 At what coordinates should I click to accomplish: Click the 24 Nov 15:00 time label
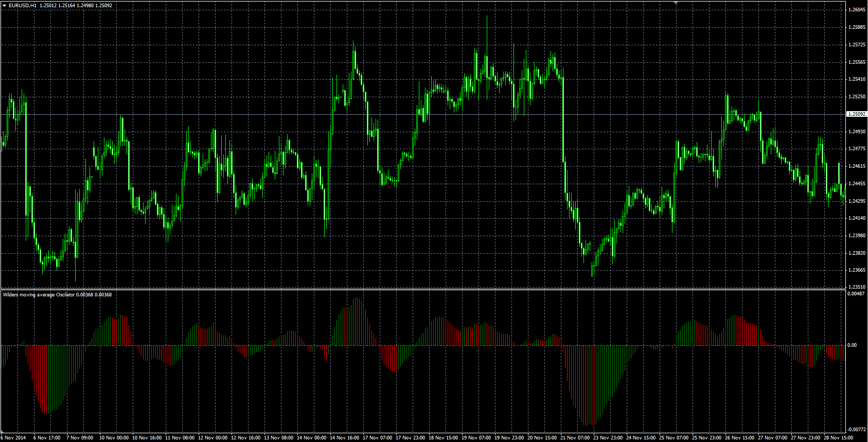tap(641, 438)
